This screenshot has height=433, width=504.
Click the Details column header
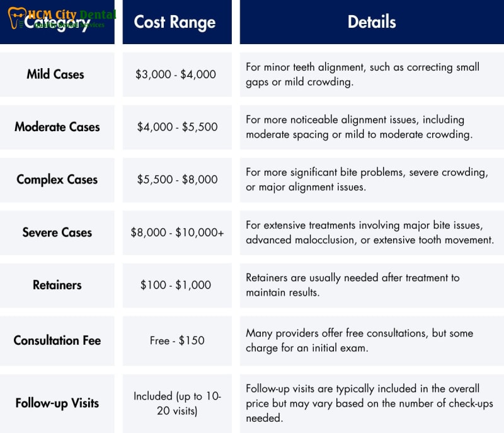tap(372, 22)
